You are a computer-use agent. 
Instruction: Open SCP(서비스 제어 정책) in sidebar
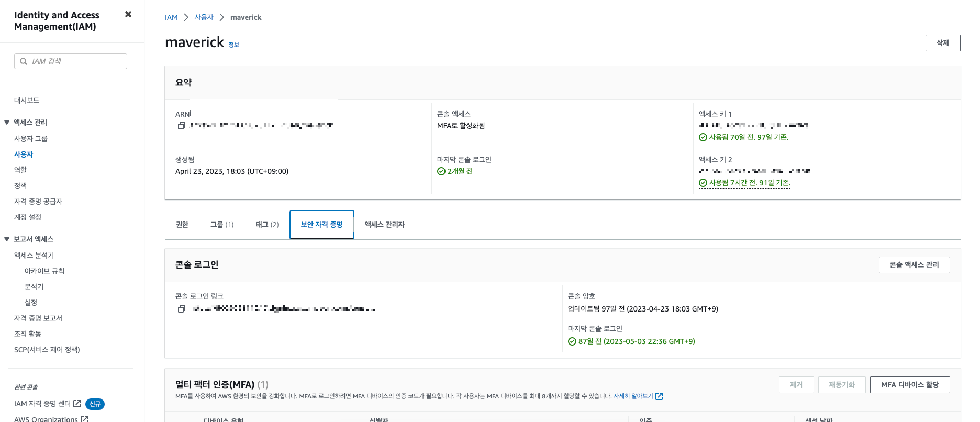[x=47, y=350]
